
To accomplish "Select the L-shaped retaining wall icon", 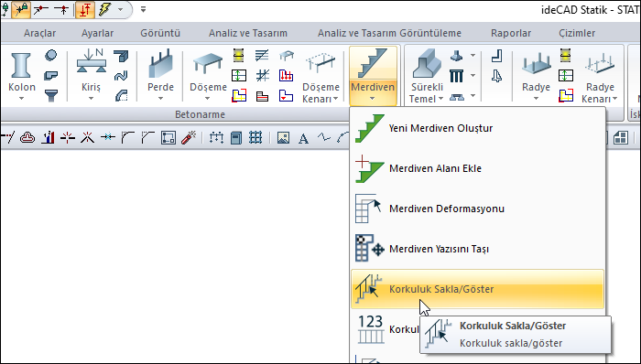I will click(496, 56).
